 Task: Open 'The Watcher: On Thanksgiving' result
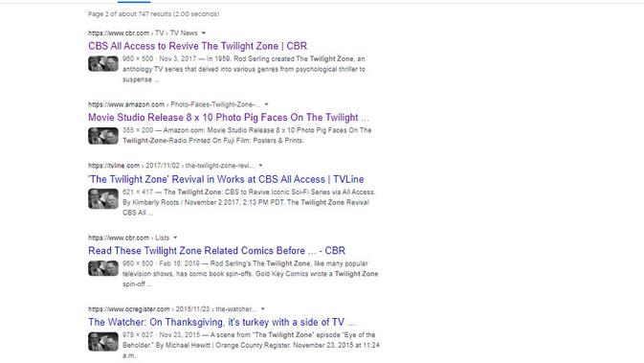coord(221,323)
